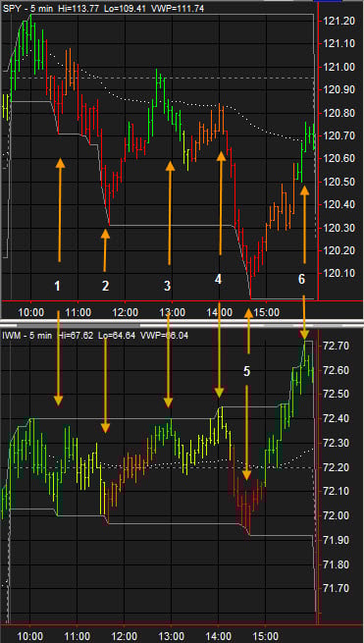
Task: Select annotation number 4 on SPY chart
Action: tap(218, 279)
